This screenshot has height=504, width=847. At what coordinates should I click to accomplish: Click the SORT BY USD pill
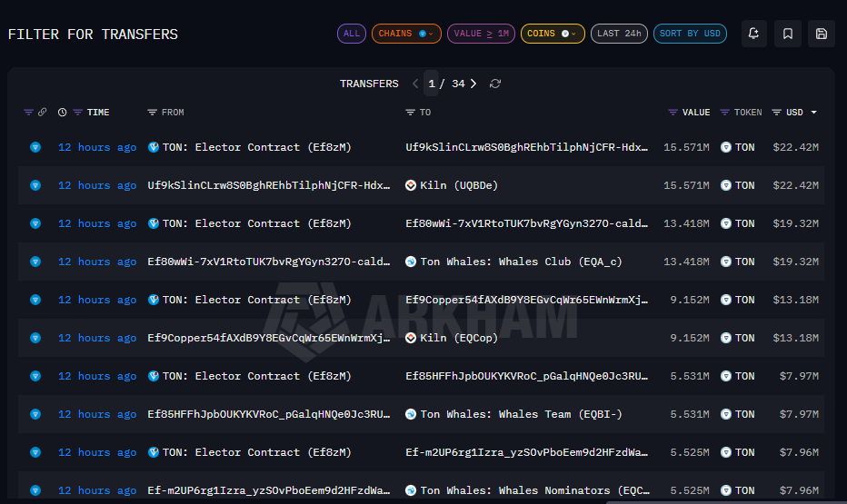pyautogui.click(x=690, y=34)
